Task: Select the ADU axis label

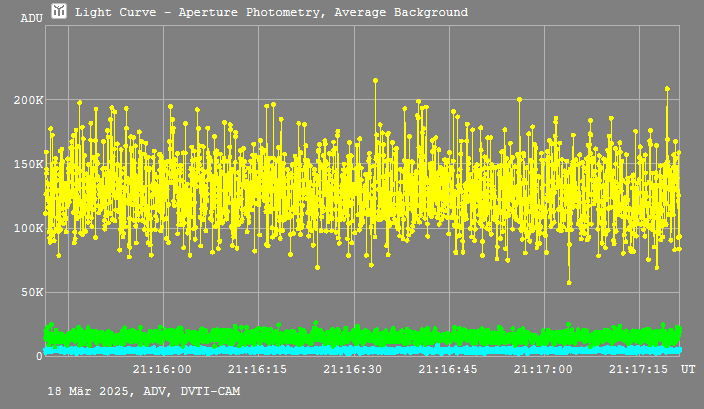Action: click(31, 18)
